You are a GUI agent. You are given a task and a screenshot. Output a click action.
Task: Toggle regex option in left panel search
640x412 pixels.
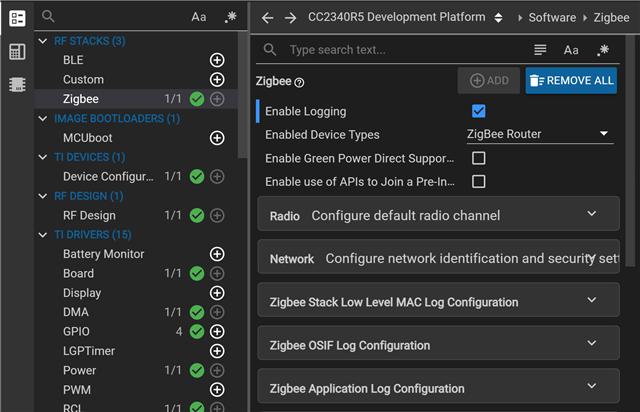[x=231, y=17]
